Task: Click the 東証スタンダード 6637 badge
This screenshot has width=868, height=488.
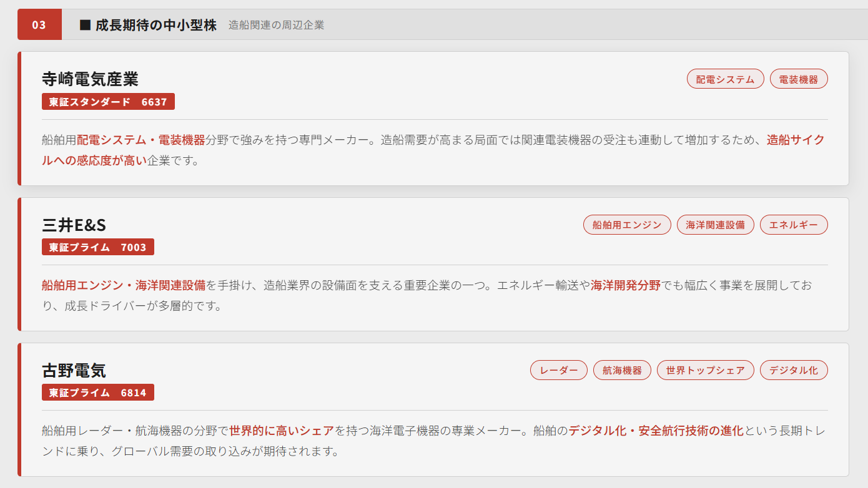Action: point(108,102)
